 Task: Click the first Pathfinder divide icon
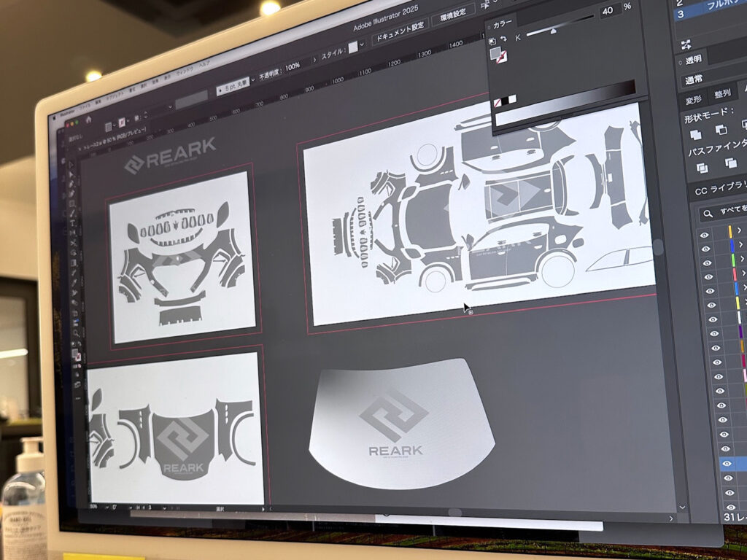coord(702,168)
